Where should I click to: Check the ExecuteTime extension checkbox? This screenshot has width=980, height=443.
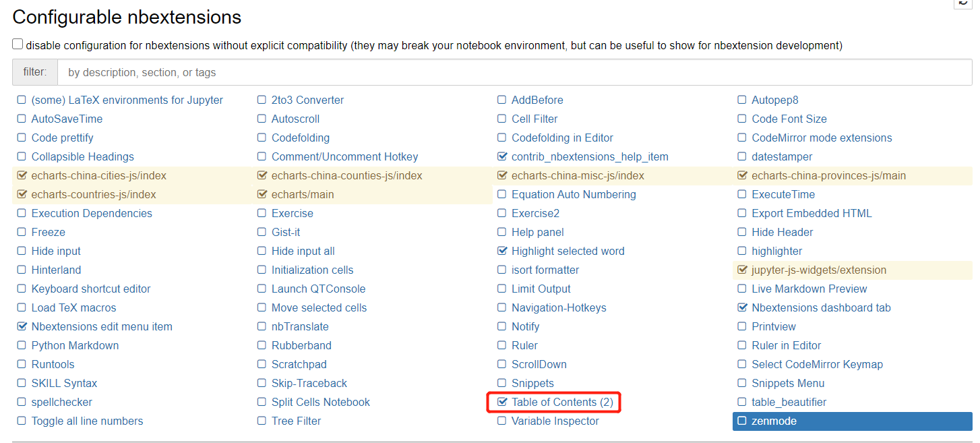[742, 195]
